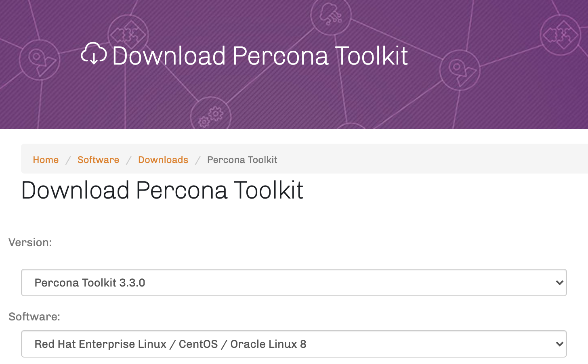This screenshot has height=364, width=588.
Task: Click the puzzle pieces icon above the cloud download icon
Action: 128,35
